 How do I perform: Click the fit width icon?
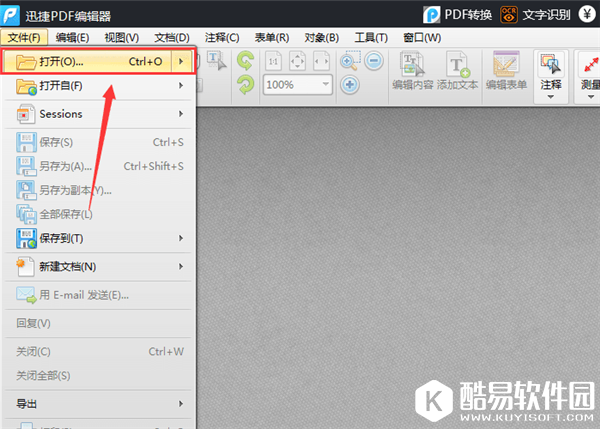click(x=321, y=61)
